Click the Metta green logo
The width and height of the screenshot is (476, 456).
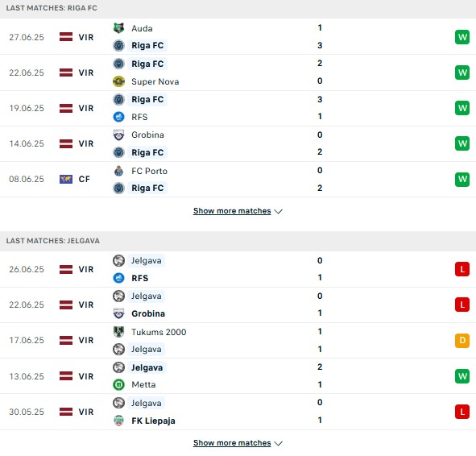118,384
